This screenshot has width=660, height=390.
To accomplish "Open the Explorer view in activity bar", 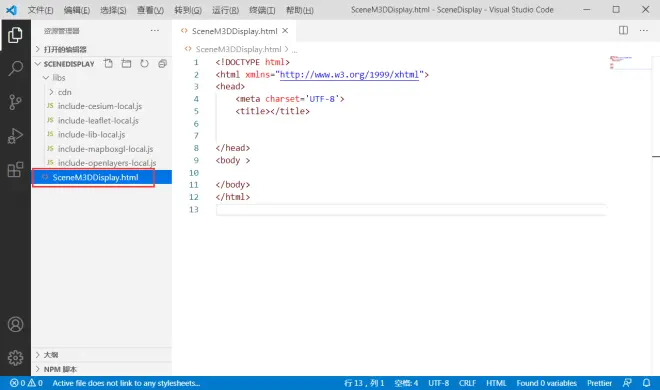I will (15, 35).
